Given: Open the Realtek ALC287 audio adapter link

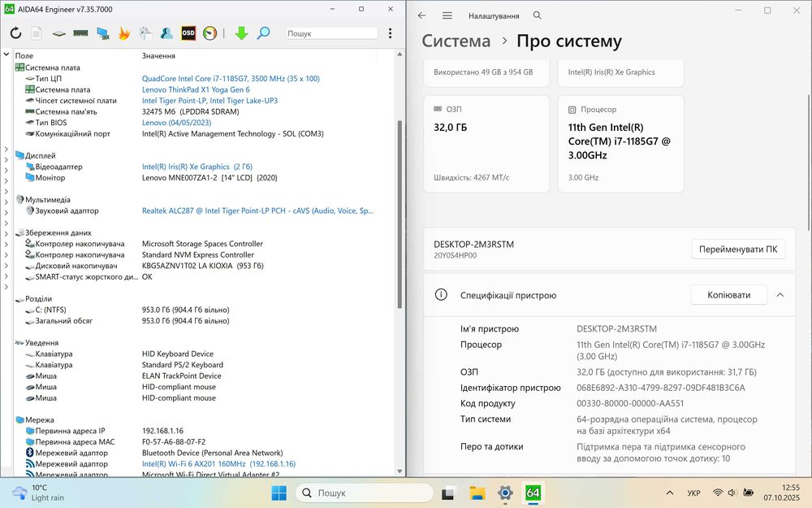Looking at the screenshot, I should click(257, 211).
